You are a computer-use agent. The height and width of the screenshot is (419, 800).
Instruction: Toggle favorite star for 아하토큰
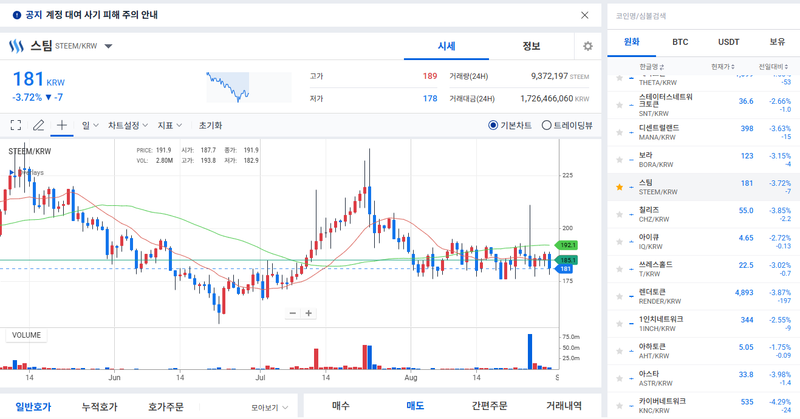(x=619, y=351)
